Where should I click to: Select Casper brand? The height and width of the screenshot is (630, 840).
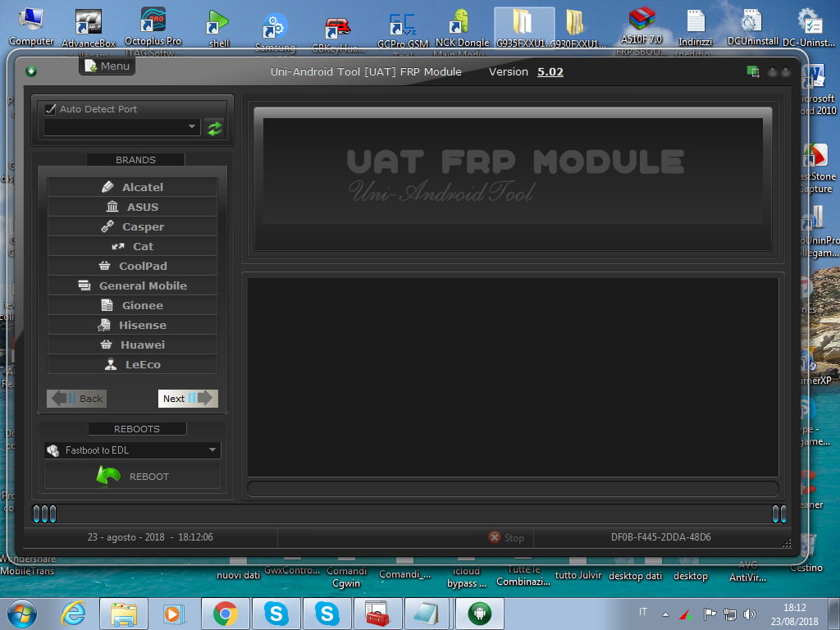[x=132, y=226]
